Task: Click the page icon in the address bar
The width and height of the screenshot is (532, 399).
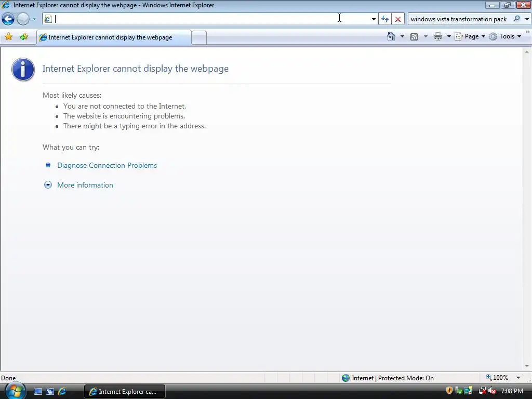Action: coord(48,19)
